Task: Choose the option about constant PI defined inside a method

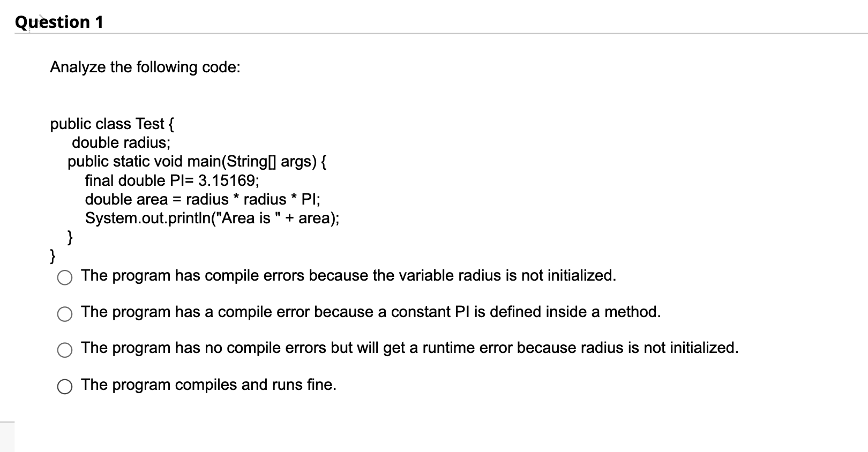Action: [64, 314]
